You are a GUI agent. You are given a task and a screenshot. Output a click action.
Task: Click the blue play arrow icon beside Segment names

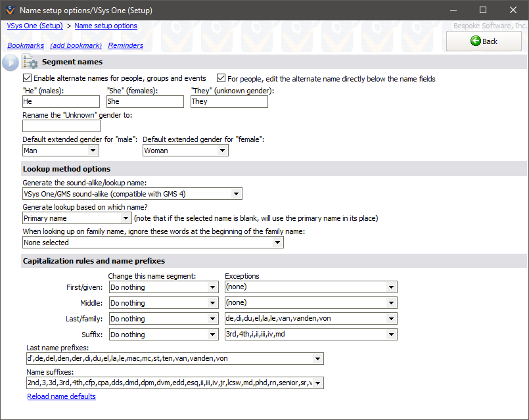pos(10,62)
